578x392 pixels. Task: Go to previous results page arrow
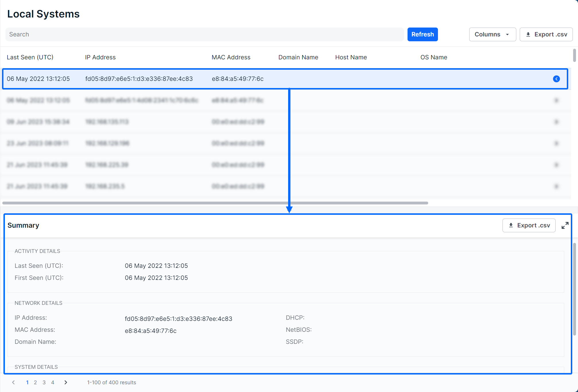click(13, 382)
